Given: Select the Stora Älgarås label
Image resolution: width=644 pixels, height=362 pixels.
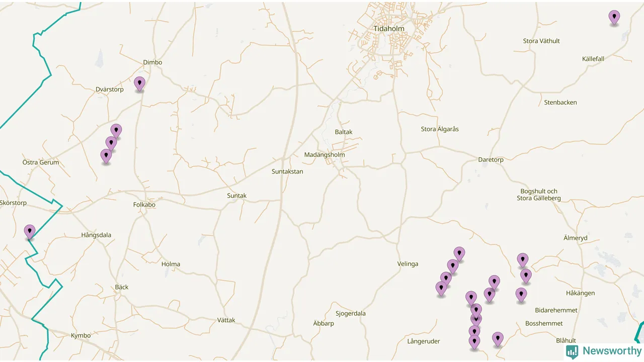Looking at the screenshot, I should coord(440,129).
